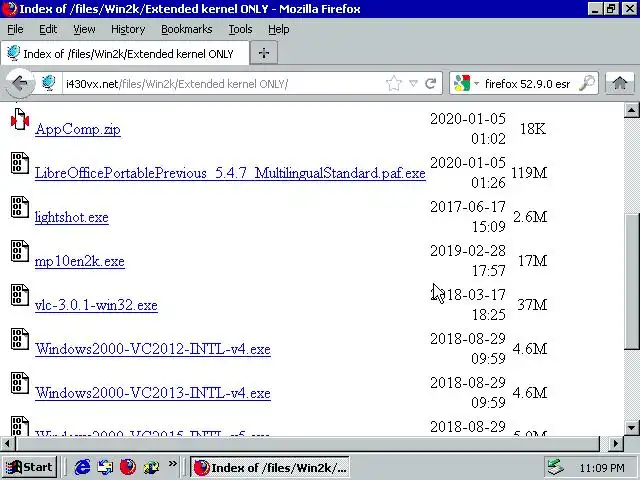The image size is (640, 480).
Task: Click the 2017-06-17 date of lightshot.exe
Action: (x=468, y=207)
